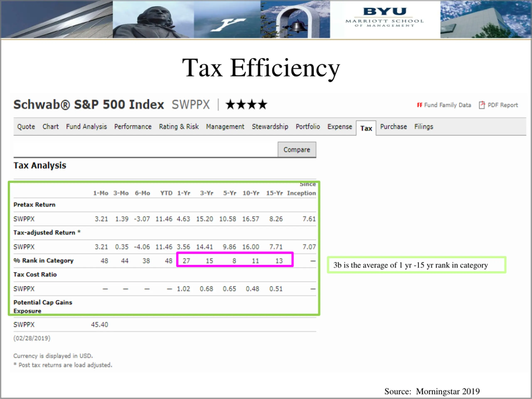This screenshot has width=532, height=399.
Task: Click the post tax returns footnote
Action: (63, 365)
